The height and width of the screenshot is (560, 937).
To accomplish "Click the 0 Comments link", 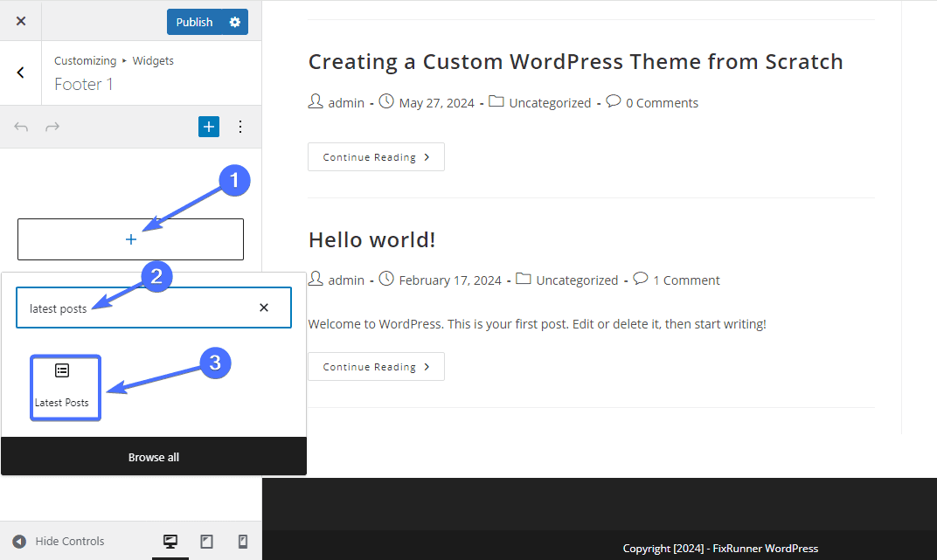I will click(662, 103).
